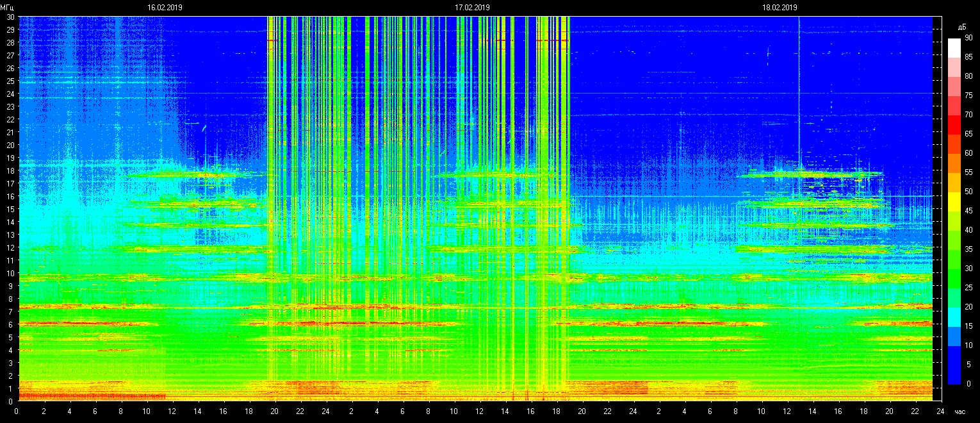980x423 pixels.
Task: Click the 28 MHz frequency axis label
Action: (10, 43)
